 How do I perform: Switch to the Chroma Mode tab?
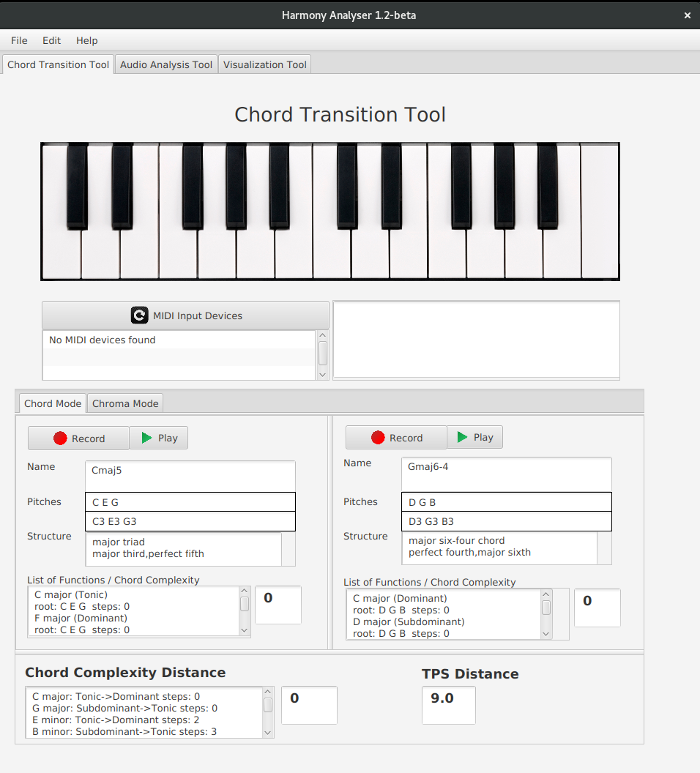[124, 403]
